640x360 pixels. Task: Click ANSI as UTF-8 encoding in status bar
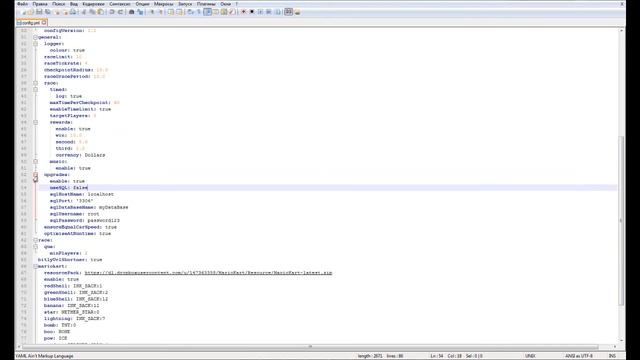click(x=578, y=356)
